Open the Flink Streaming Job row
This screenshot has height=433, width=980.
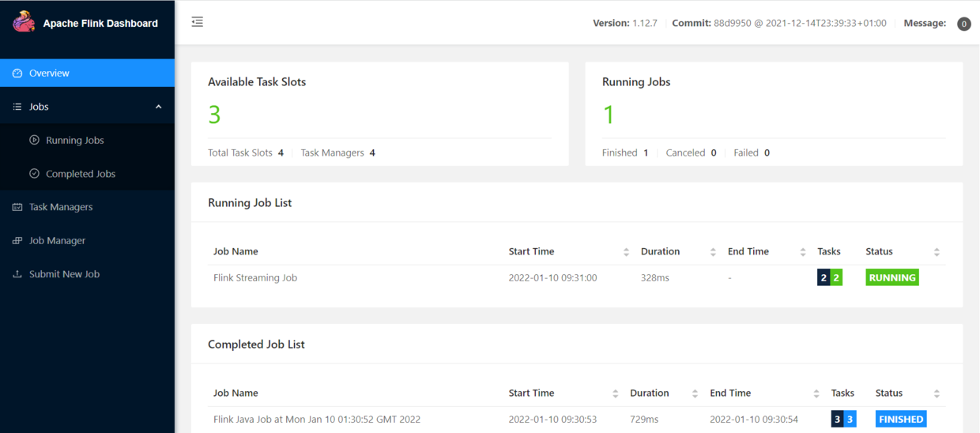point(576,278)
